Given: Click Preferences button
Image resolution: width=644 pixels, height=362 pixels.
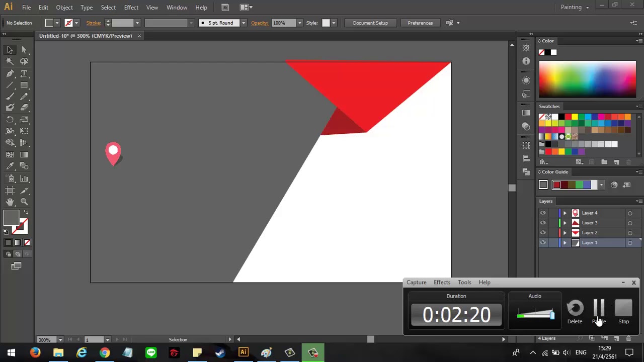Looking at the screenshot, I should pyautogui.click(x=420, y=23).
